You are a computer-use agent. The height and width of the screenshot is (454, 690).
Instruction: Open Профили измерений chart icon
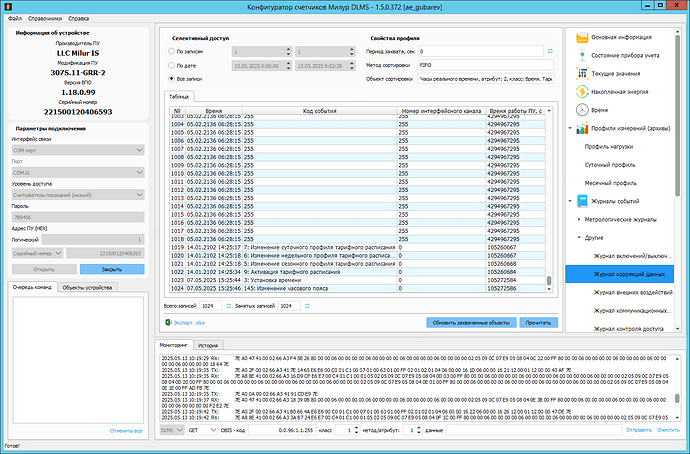pos(582,128)
